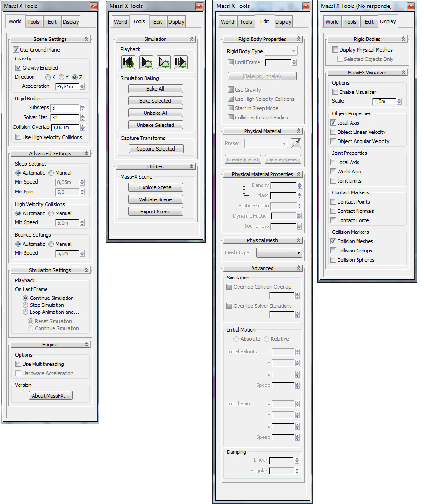This screenshot has height=504, width=424.
Task: Click Scale spinner arrows in Display
Action: coord(399,101)
